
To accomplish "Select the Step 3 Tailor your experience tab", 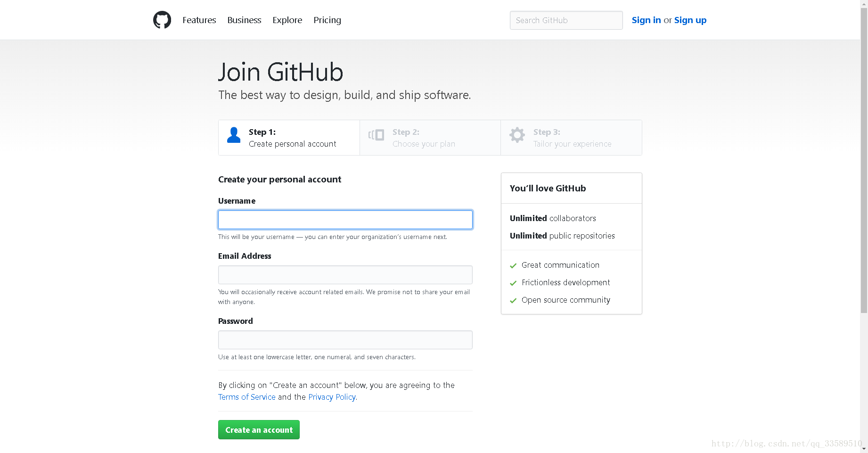I will coord(571,138).
